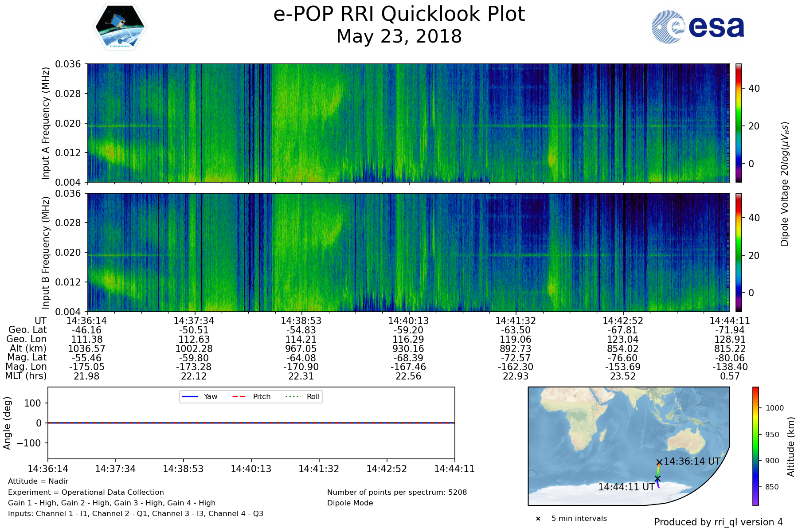Click the Attitude = Nadir text
This screenshot has height=532, width=798.
38,481
